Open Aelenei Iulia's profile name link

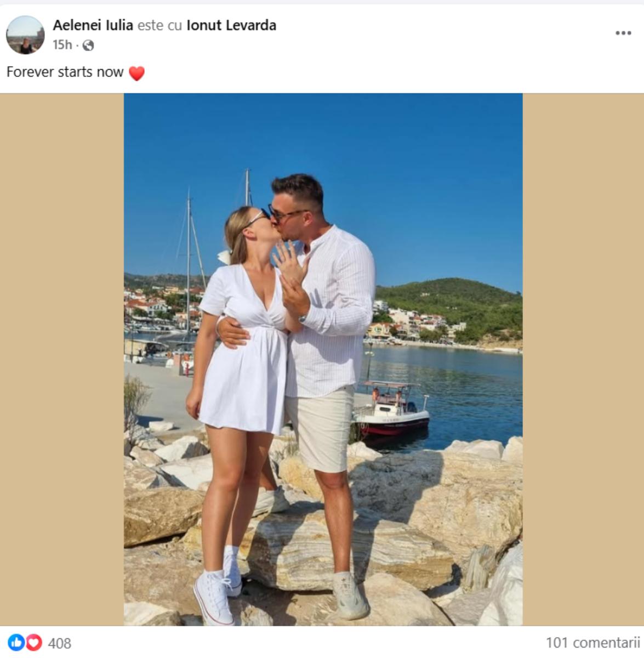pos(93,25)
